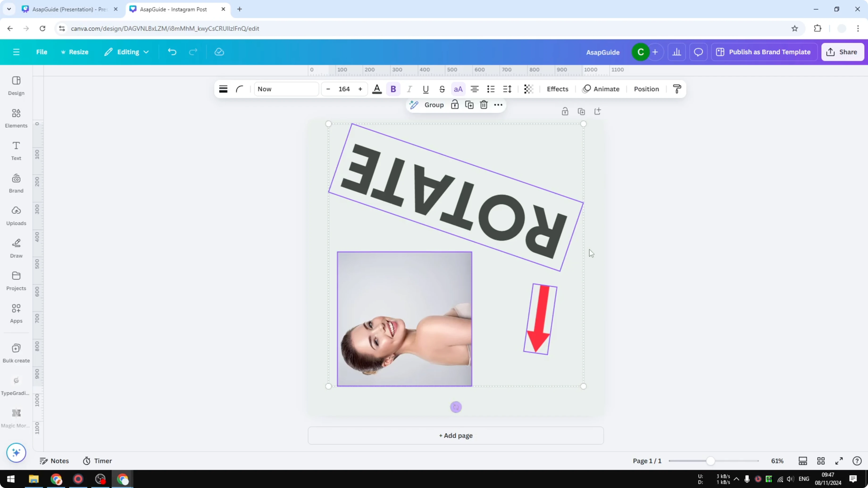Toggle bold formatting
868x488 pixels.
393,89
